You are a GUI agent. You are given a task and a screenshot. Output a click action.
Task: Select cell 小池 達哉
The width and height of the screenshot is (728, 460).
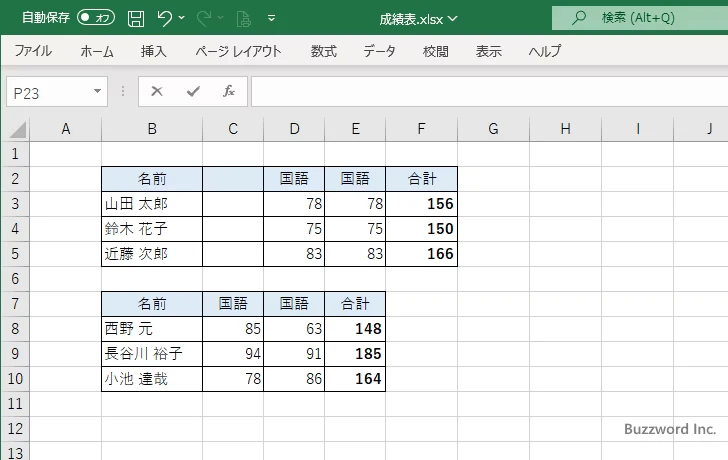coord(152,379)
